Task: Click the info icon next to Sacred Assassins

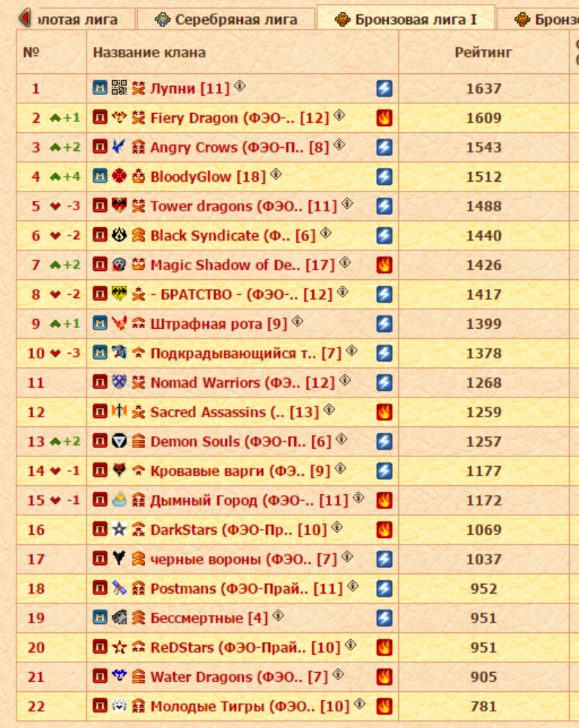Action: point(329,410)
